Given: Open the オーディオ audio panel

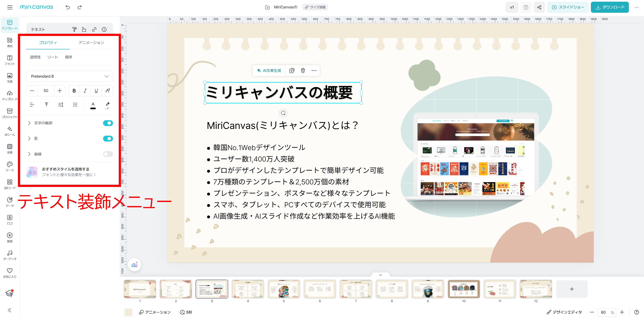Looking at the screenshot, I should coord(10,255).
